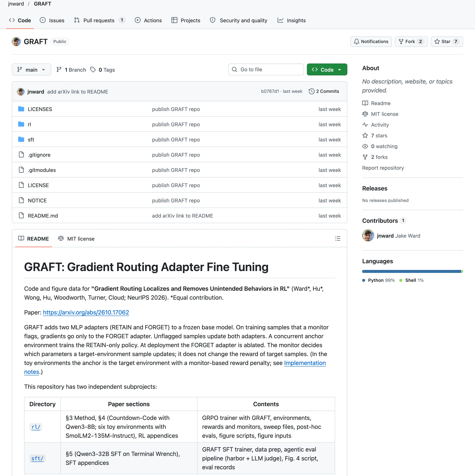This screenshot has width=475, height=476.
Task: Click 0 watching in About
Action: tap(380, 146)
